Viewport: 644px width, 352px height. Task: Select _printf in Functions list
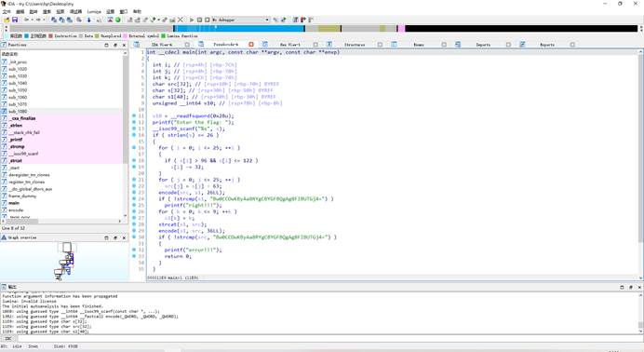(16, 140)
